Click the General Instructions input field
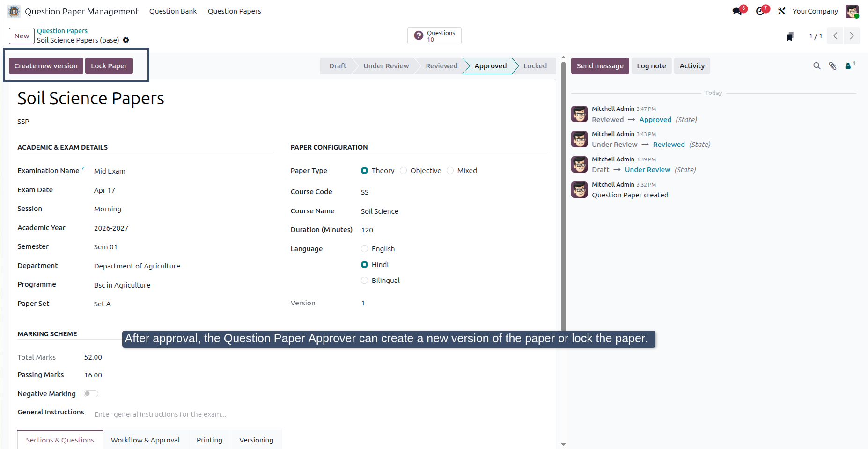 (x=321, y=414)
